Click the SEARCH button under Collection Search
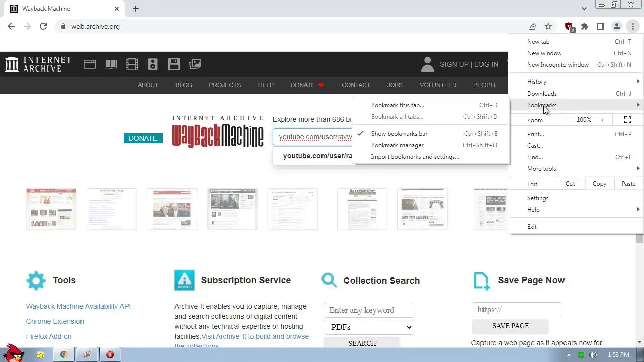 click(x=362, y=343)
